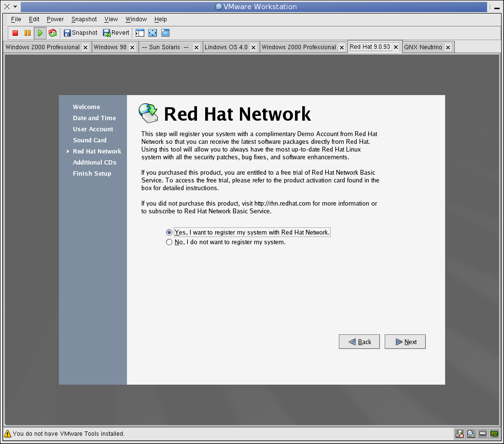Click the Red Hat Network page heading

tap(237, 114)
